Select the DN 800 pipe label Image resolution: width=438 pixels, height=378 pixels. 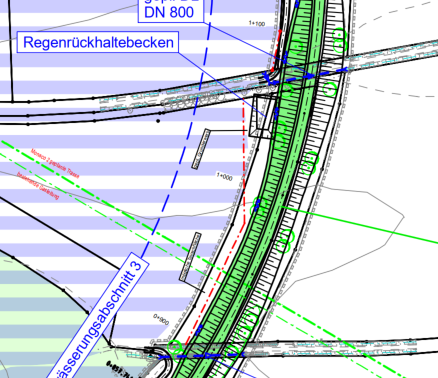[169, 12]
